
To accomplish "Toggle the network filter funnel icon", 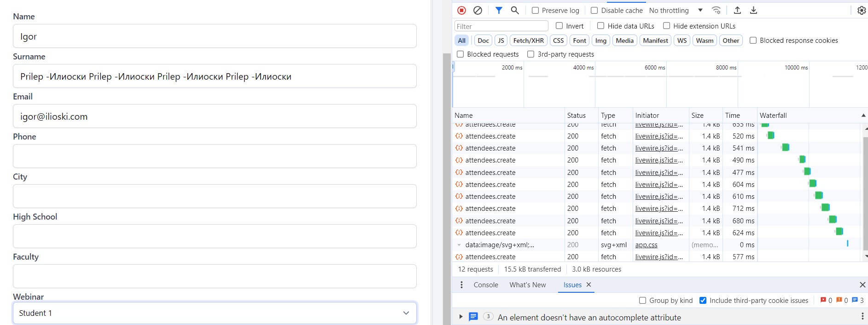I will [x=499, y=10].
